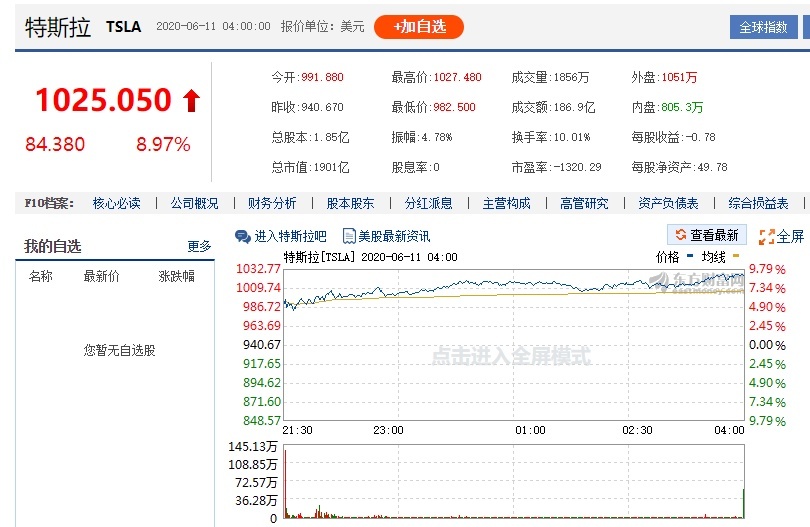
Task: Click the 我的自选 panel heading
Action: tap(53, 246)
